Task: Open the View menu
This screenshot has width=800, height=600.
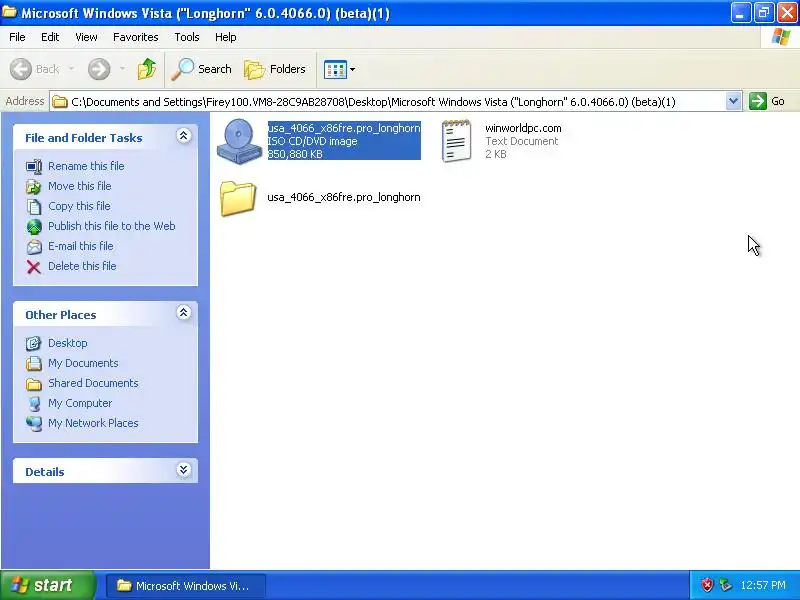Action: click(x=86, y=37)
